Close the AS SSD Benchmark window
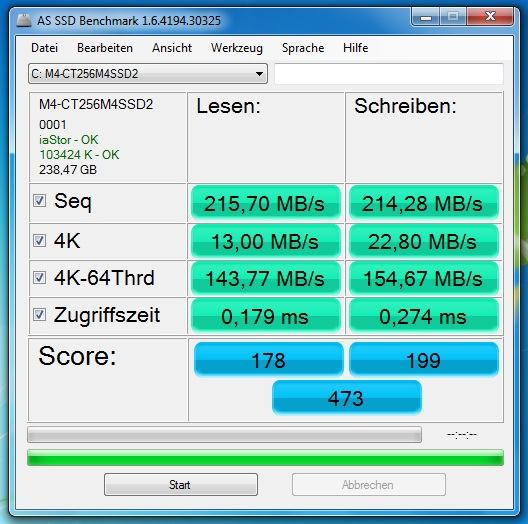 pyautogui.click(x=490, y=17)
